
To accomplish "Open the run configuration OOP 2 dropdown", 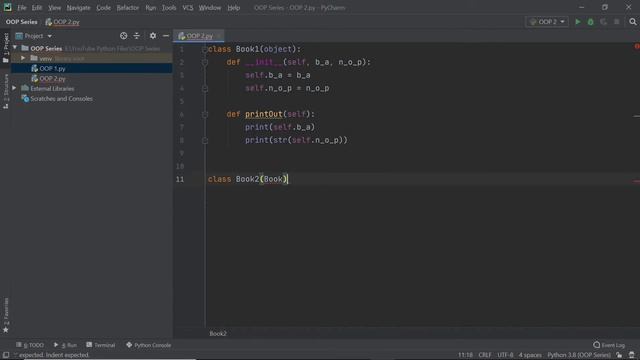I will click(547, 22).
